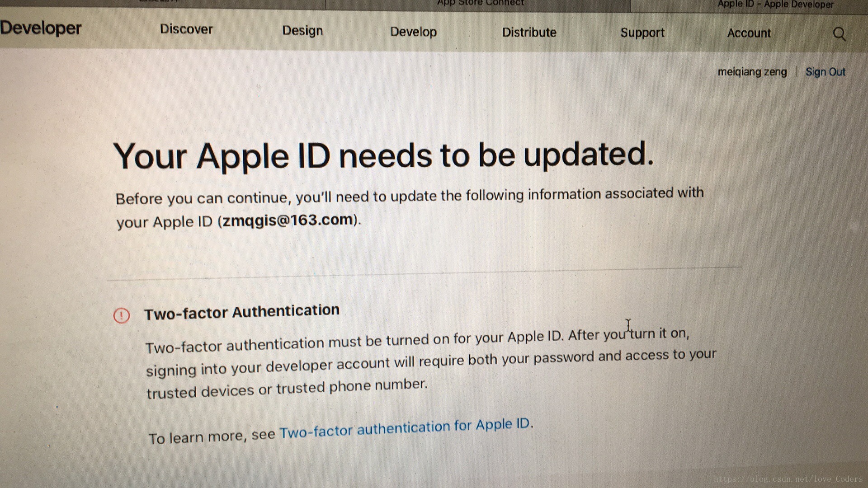This screenshot has width=868, height=488.
Task: Click the zmqgis@163.com email text
Action: coord(288,220)
